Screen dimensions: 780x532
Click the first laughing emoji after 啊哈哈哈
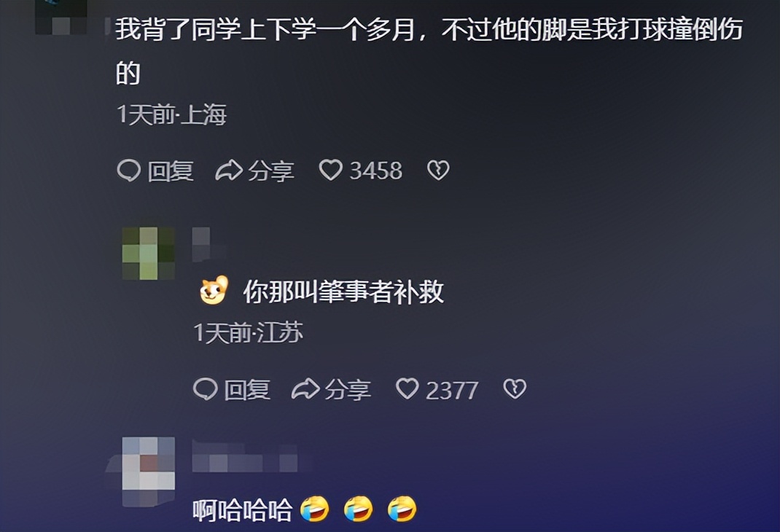coord(315,509)
